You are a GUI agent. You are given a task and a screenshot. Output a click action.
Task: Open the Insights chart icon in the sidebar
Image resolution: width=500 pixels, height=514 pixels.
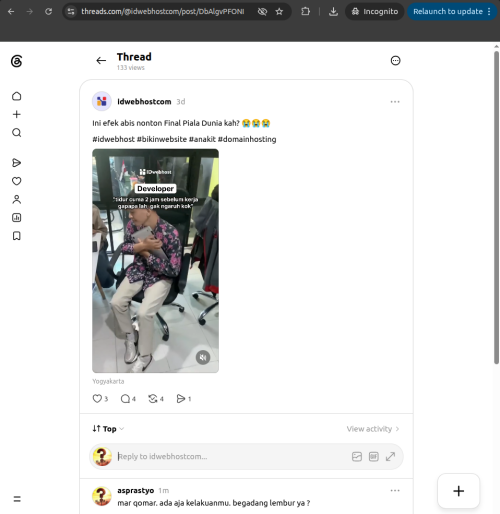(17, 218)
